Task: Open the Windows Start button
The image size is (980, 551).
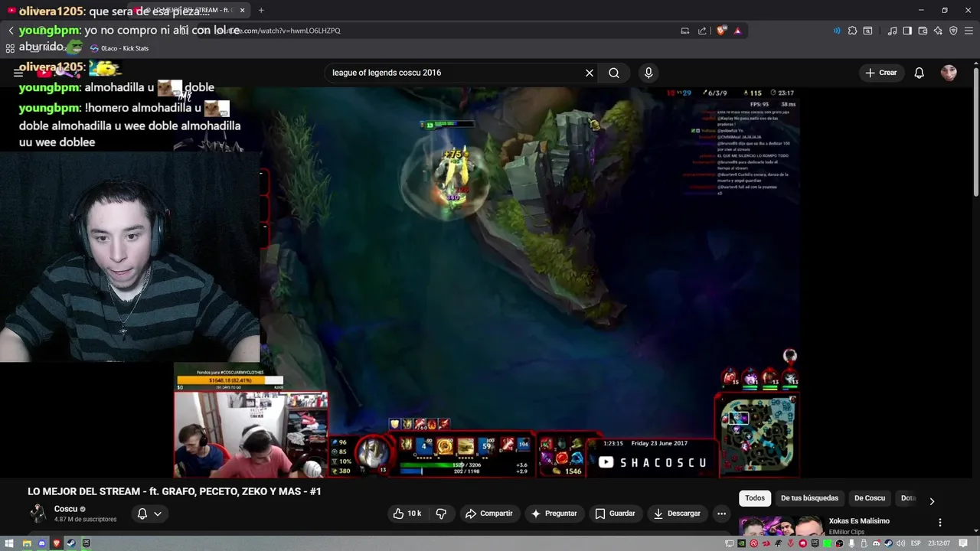Action: [x=9, y=543]
